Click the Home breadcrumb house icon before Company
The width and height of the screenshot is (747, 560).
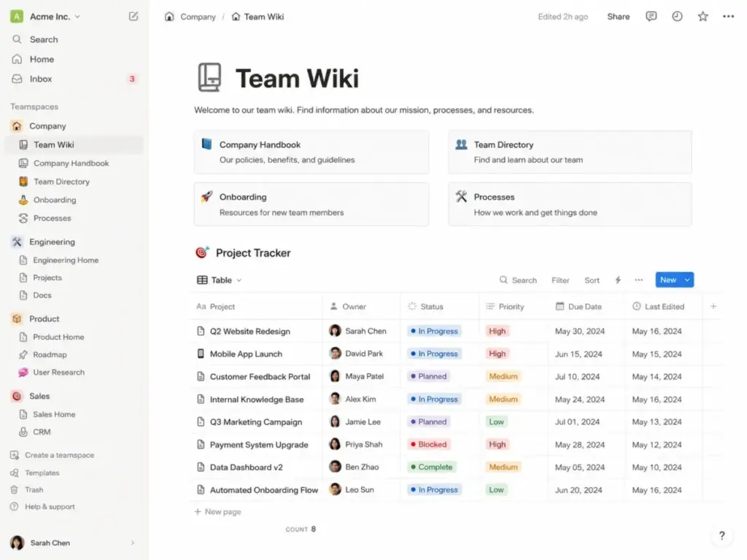pos(169,16)
